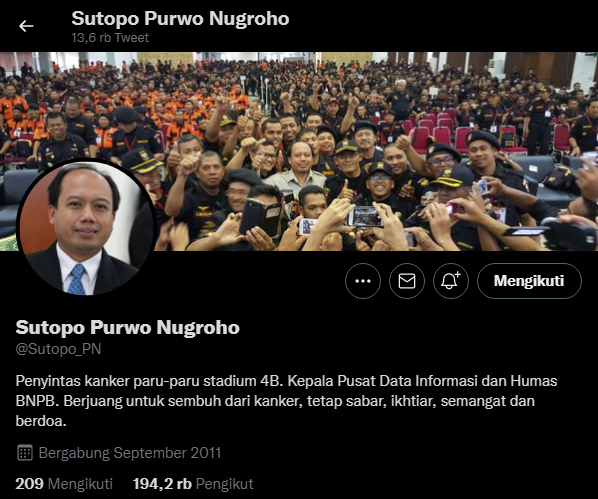Click the @Sutopo_PN handle text
The height and width of the screenshot is (499, 598).
click(58, 349)
